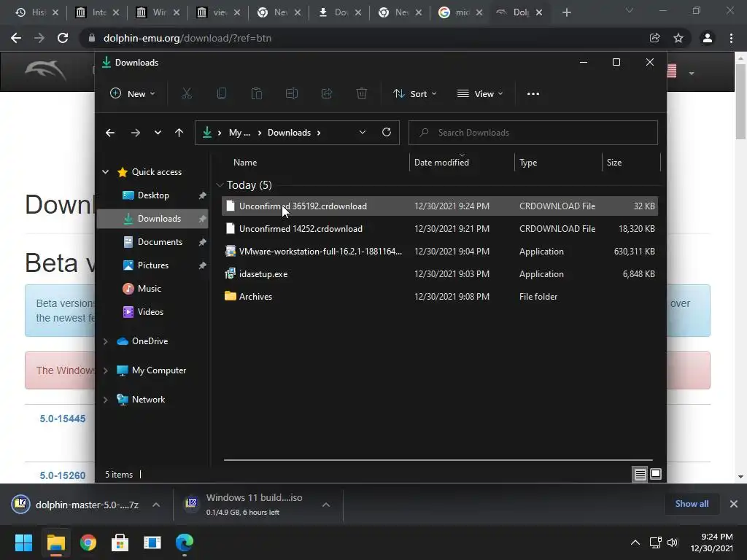Go back in Chrome browser
This screenshot has width=747, height=560.
[16, 38]
